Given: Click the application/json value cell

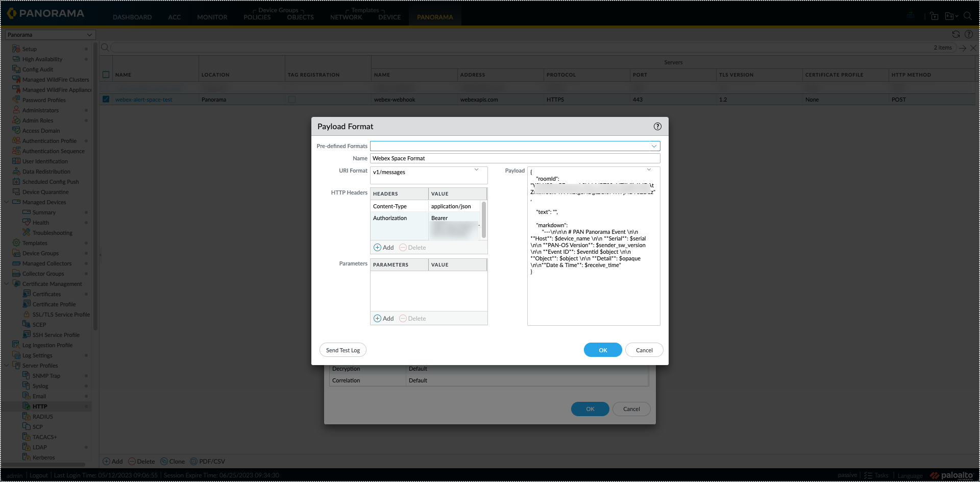Looking at the screenshot, I should pyautogui.click(x=454, y=206).
